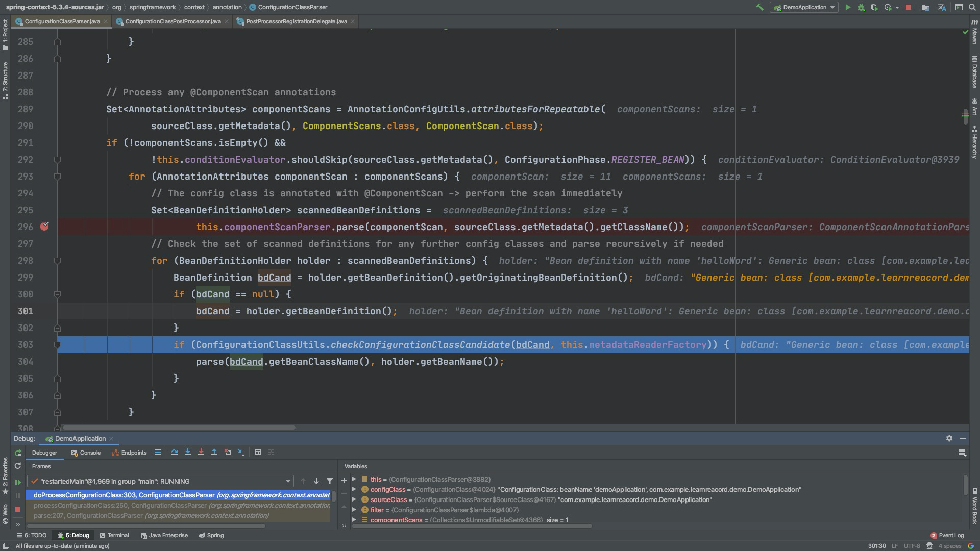Open the Terminal tool window
Image resolution: width=980 pixels, height=551 pixels.
pos(114,535)
